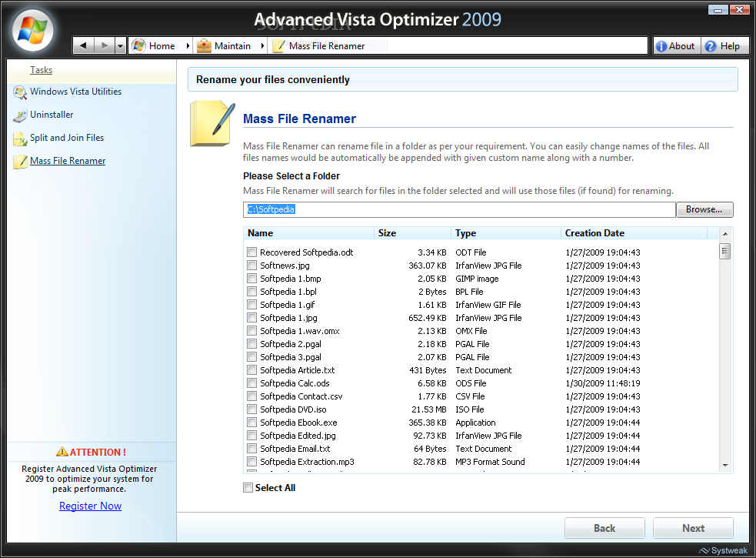
Task: Expand the arrow after Home breadcrumb
Action: click(188, 46)
